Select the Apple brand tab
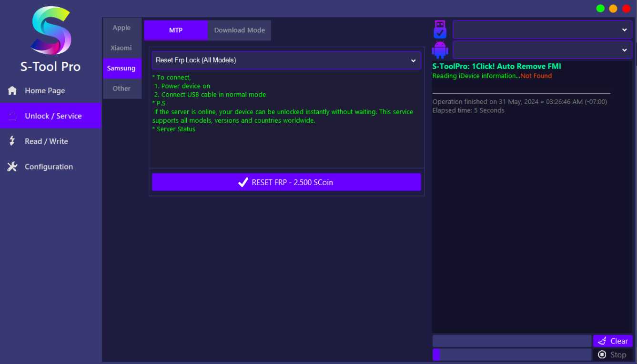 click(x=122, y=28)
